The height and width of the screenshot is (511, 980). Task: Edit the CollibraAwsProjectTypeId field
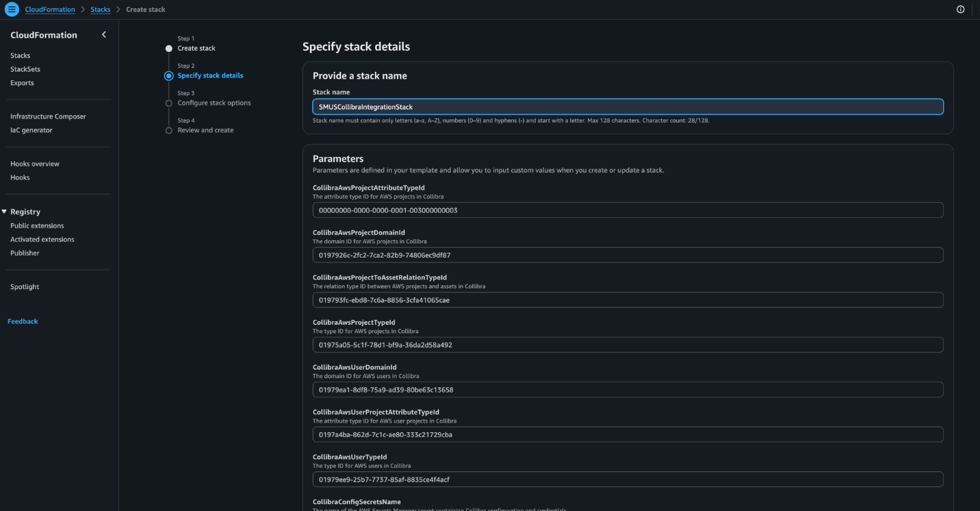628,345
